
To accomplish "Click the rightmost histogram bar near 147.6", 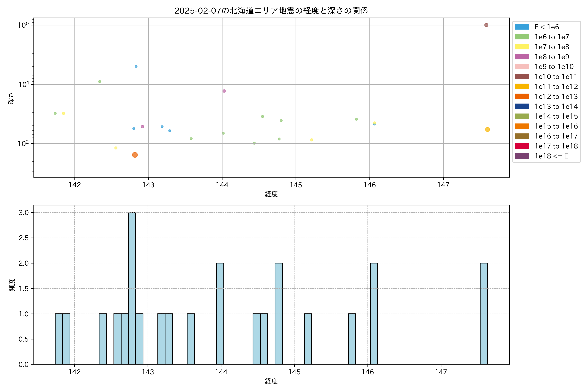I will tap(483, 313).
